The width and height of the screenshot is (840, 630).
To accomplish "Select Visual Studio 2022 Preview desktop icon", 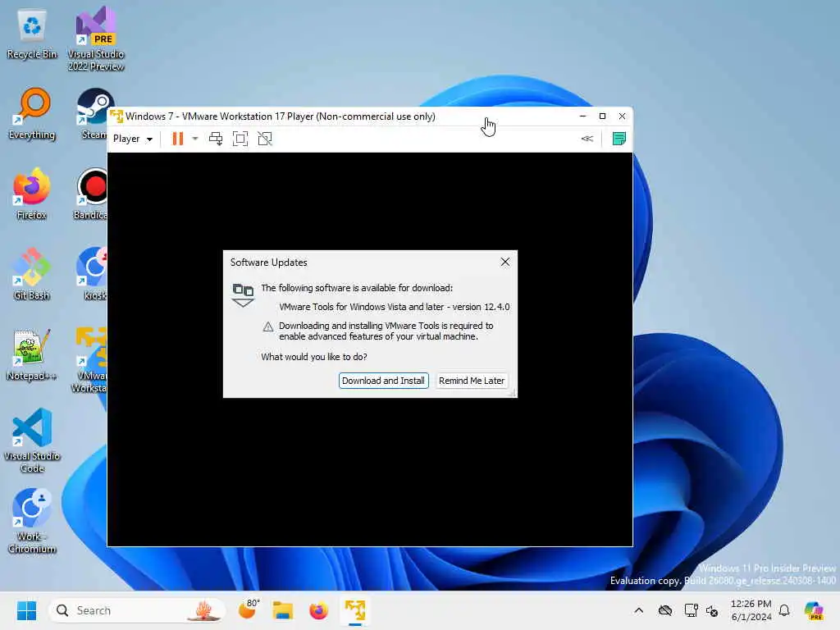I will click(x=96, y=39).
